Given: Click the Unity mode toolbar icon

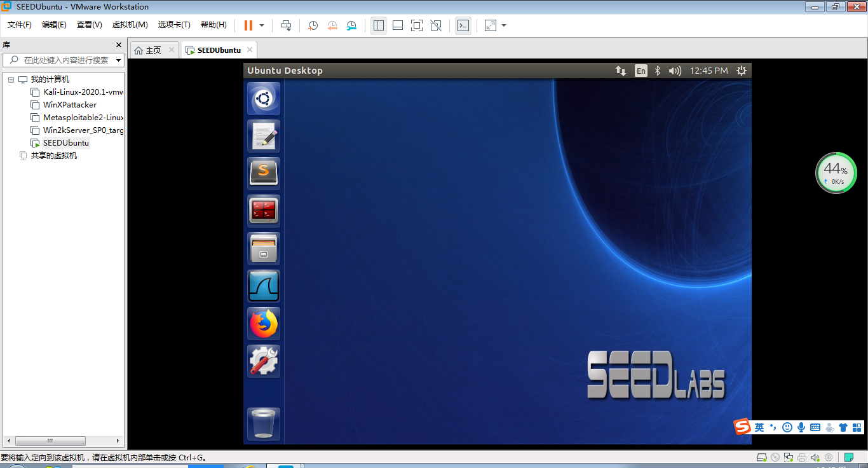Looking at the screenshot, I should point(436,25).
